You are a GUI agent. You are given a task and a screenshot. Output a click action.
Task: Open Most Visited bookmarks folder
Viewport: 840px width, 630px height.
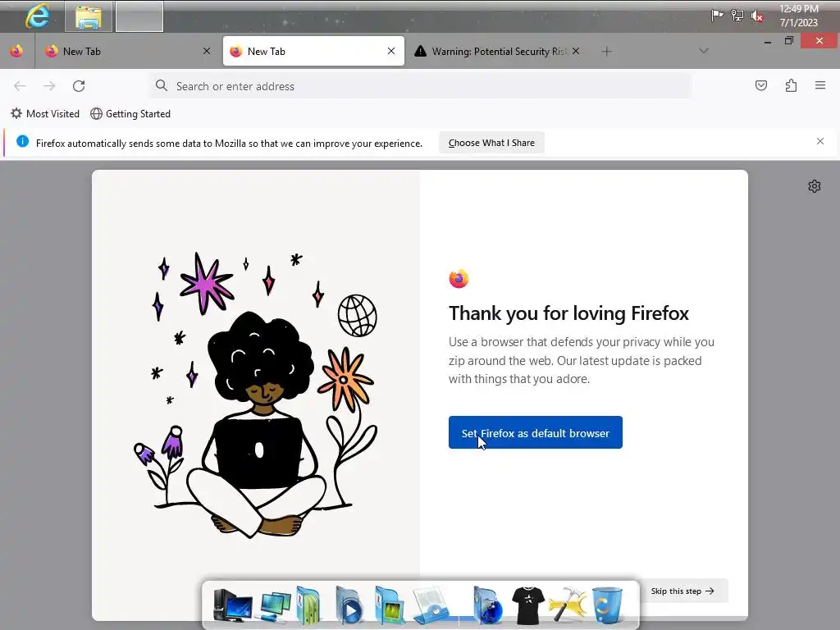(x=45, y=113)
